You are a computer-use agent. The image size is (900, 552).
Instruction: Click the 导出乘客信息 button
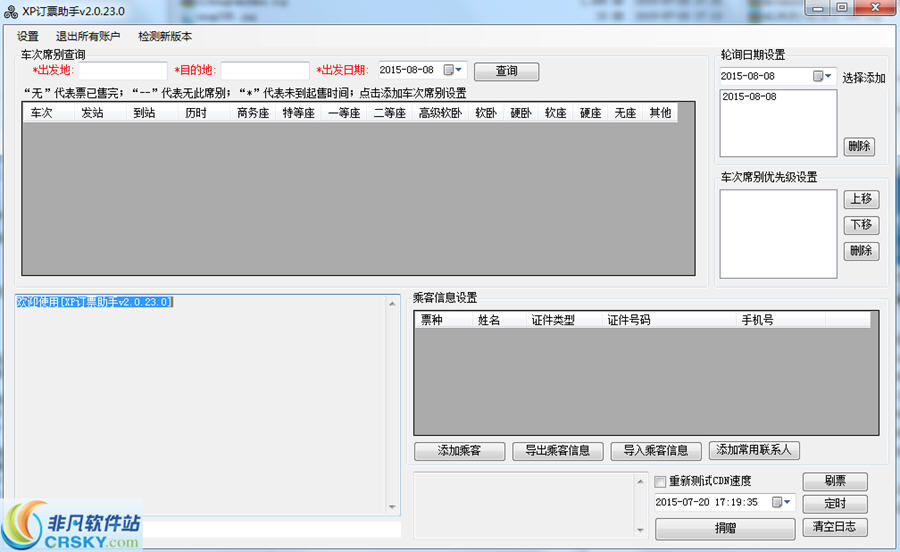(558, 450)
